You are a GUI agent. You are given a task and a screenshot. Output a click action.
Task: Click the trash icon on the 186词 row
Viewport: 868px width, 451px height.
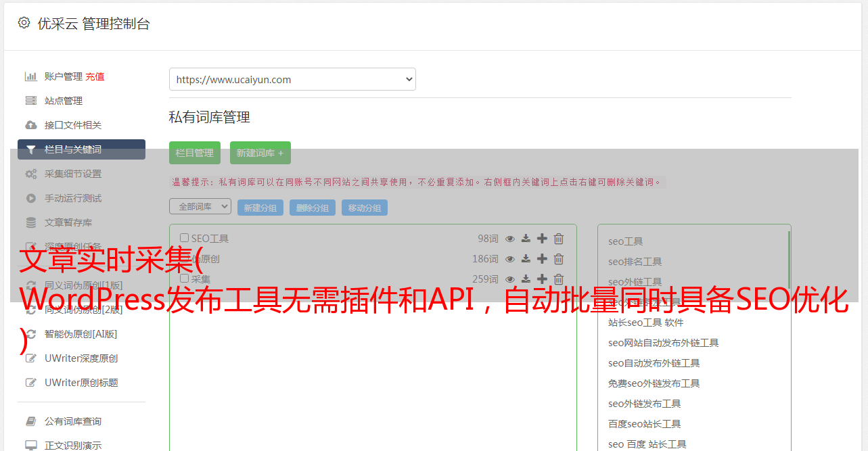tap(559, 259)
